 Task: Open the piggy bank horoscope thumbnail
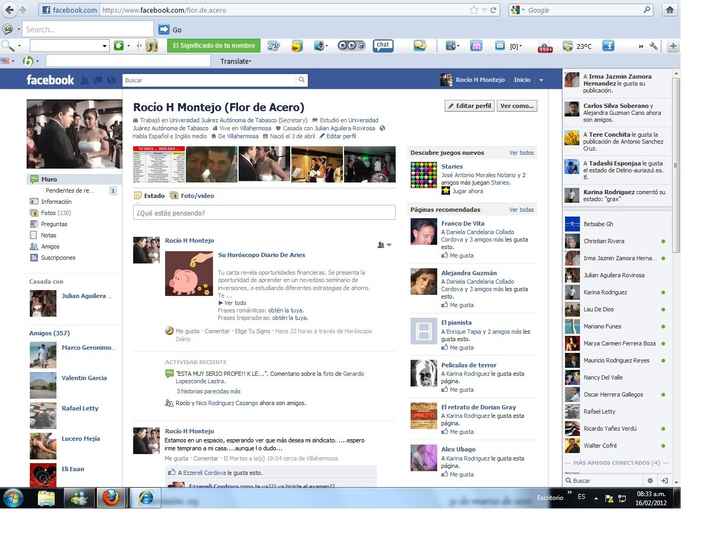tap(189, 274)
